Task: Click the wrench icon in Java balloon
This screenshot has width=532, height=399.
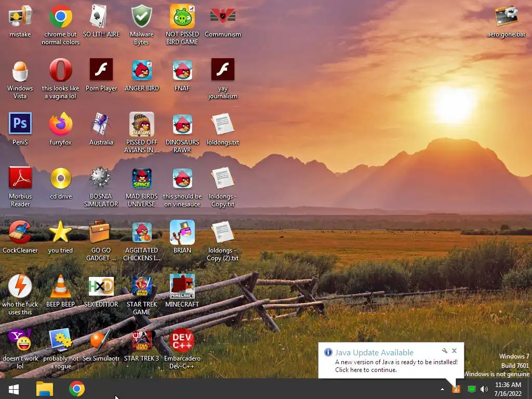Action: click(445, 351)
